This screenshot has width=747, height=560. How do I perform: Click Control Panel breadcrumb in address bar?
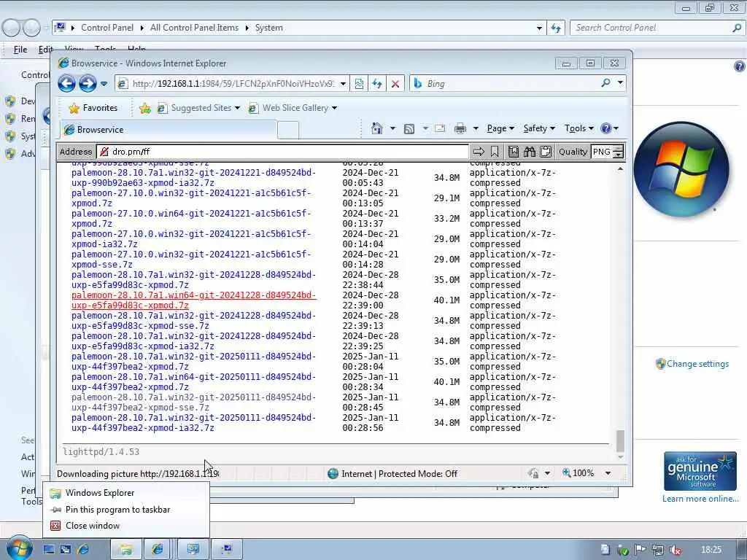pos(107,28)
